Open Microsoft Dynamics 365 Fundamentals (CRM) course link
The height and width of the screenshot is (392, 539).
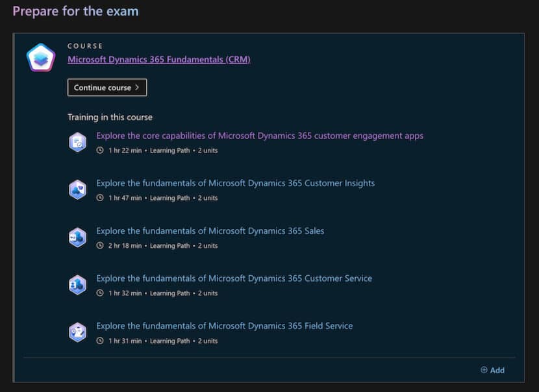(158, 59)
